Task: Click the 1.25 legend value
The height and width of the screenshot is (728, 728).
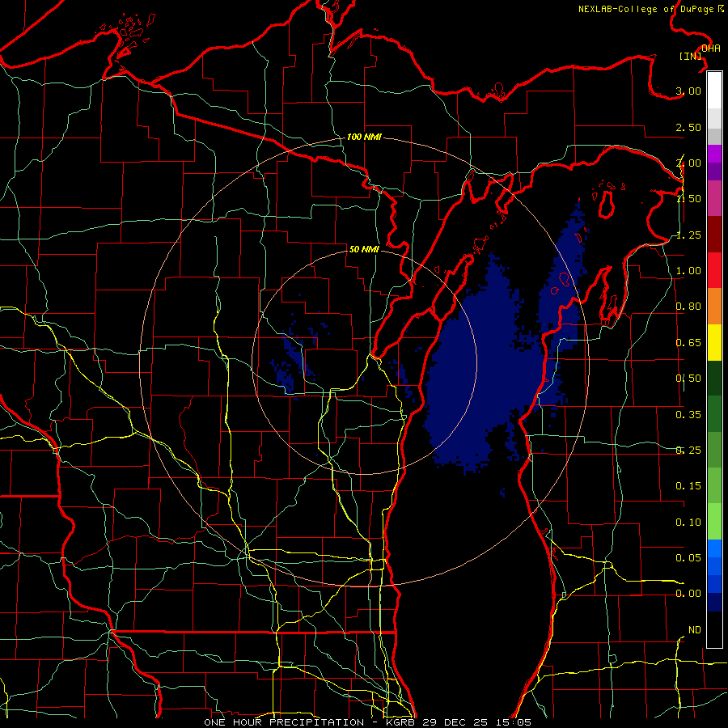Action: click(688, 235)
